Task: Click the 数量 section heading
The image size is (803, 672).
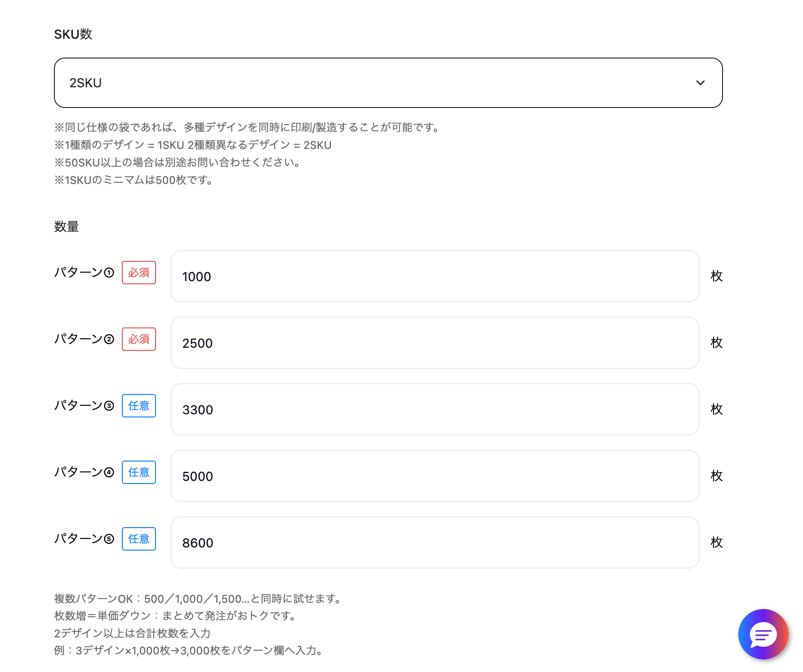Action: click(x=66, y=227)
